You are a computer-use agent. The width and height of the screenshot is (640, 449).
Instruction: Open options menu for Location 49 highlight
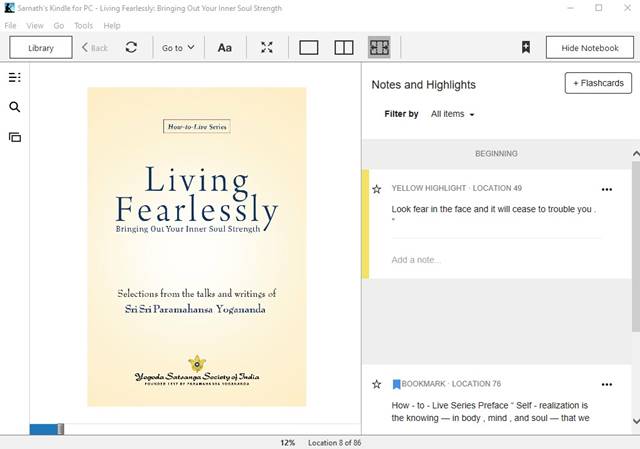tap(607, 189)
